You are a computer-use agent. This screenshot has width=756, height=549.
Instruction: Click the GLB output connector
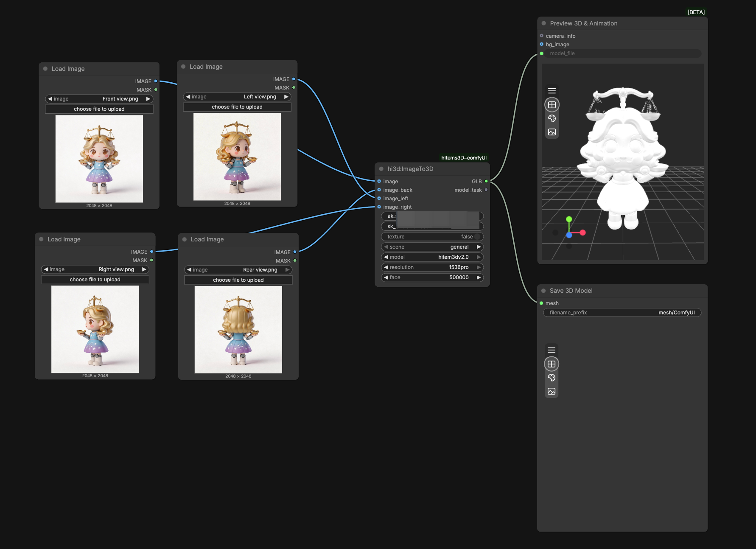pos(486,181)
